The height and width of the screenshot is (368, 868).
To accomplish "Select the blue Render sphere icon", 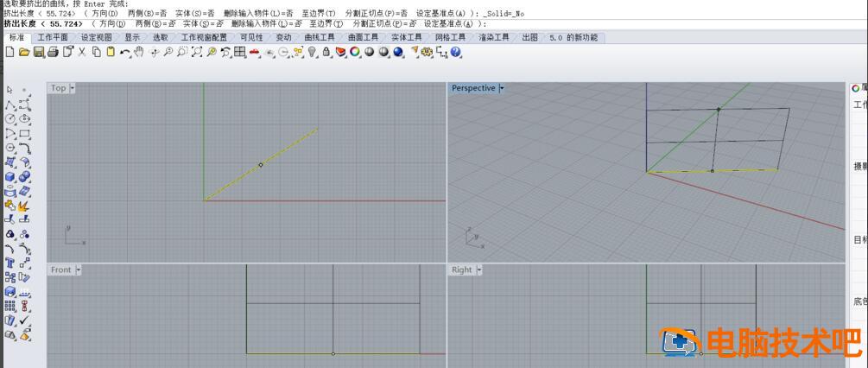I will pos(398,52).
